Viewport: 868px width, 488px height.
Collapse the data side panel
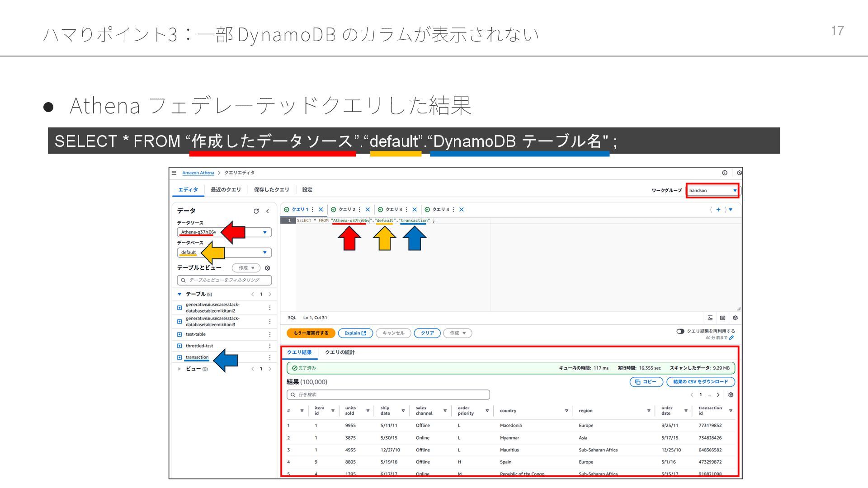(x=268, y=211)
